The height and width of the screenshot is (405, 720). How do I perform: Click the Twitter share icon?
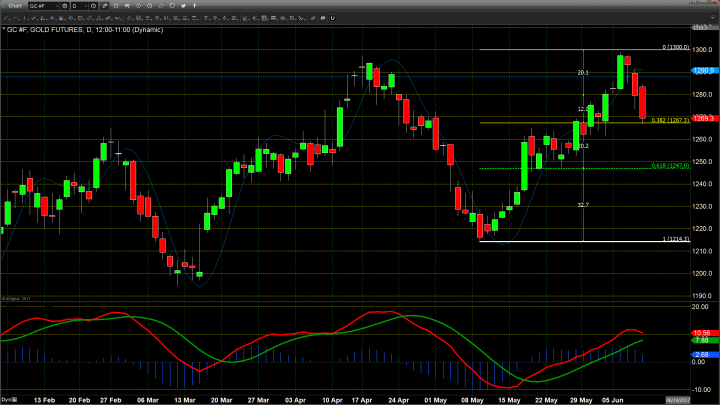[x=183, y=6]
